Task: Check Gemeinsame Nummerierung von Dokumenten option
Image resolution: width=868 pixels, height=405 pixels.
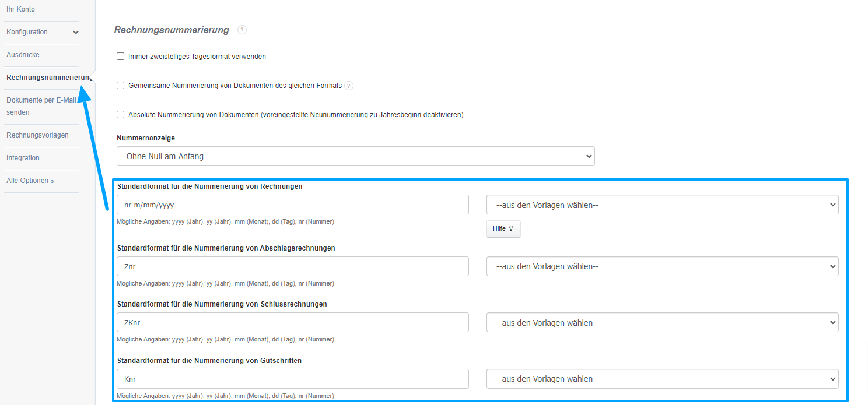Action: pos(120,85)
